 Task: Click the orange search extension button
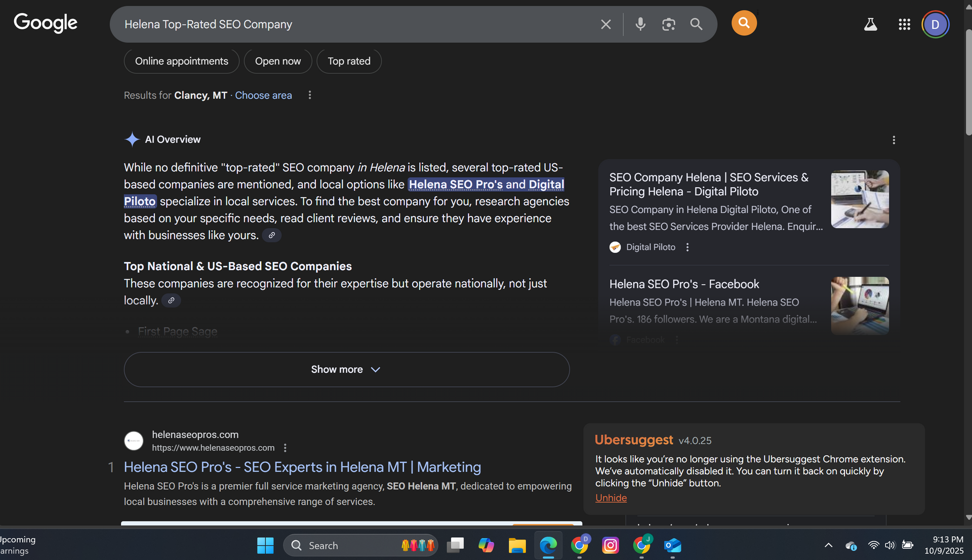pos(744,23)
